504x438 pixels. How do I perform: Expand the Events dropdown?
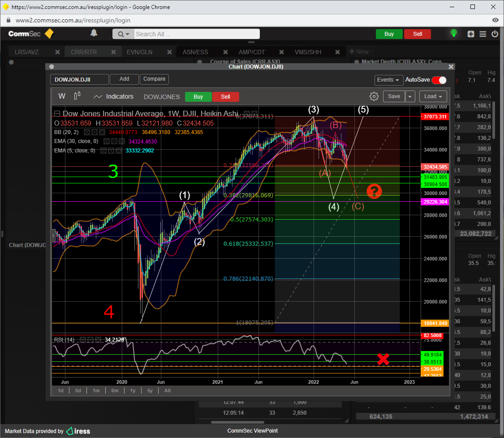click(x=388, y=80)
